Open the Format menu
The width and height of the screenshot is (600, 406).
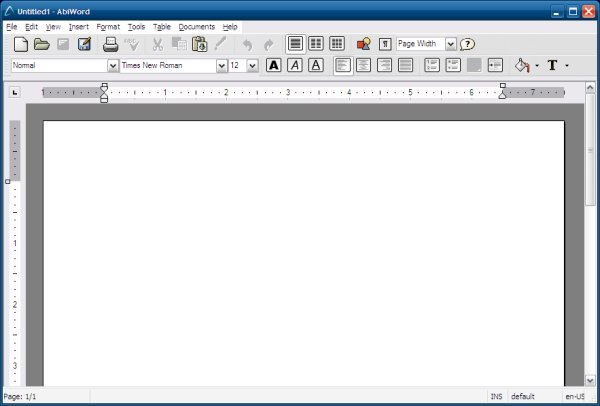point(108,27)
